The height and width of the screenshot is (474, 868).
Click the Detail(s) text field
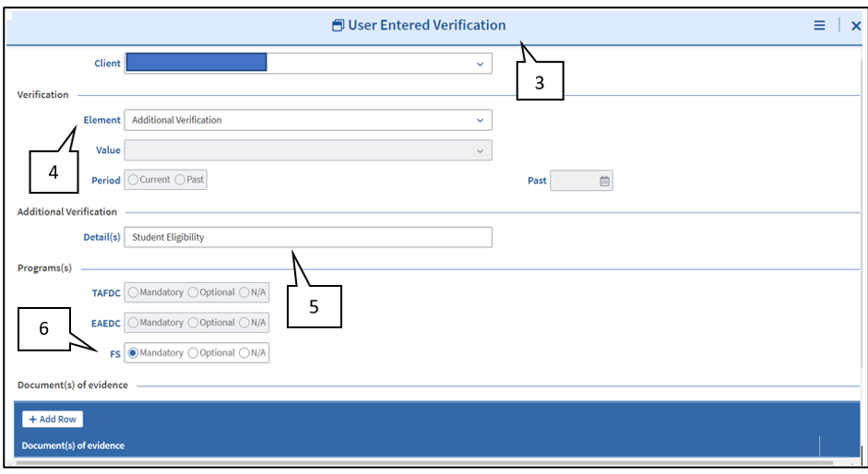[x=308, y=237]
